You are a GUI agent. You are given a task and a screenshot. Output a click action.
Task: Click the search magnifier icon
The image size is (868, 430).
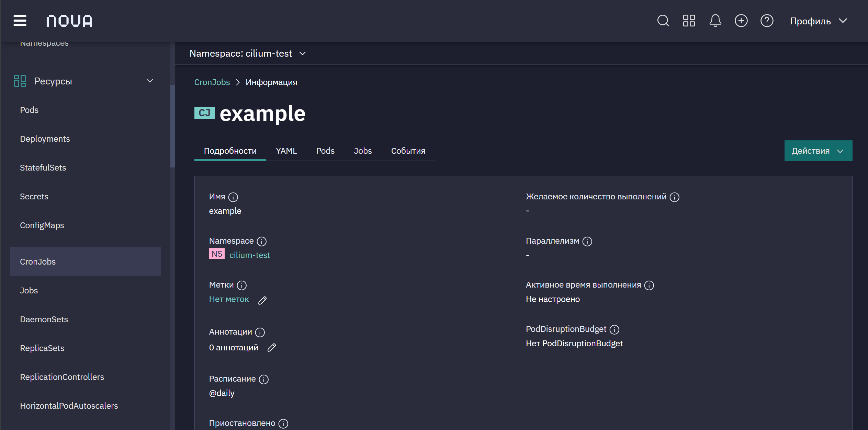click(663, 21)
